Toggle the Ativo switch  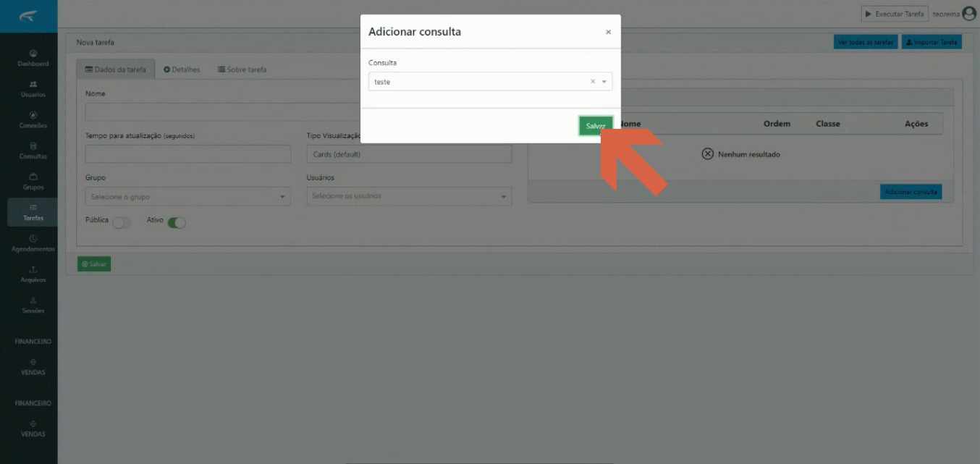(177, 223)
